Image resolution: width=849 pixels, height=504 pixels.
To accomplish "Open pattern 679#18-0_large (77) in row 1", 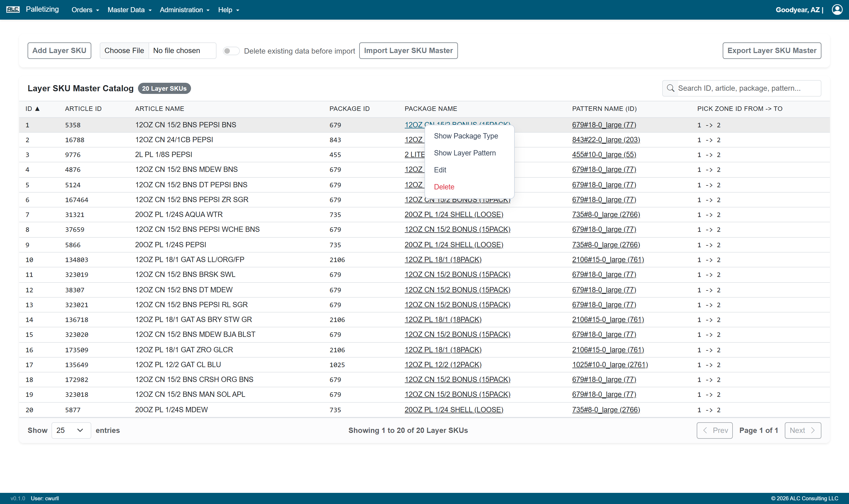I will click(604, 125).
